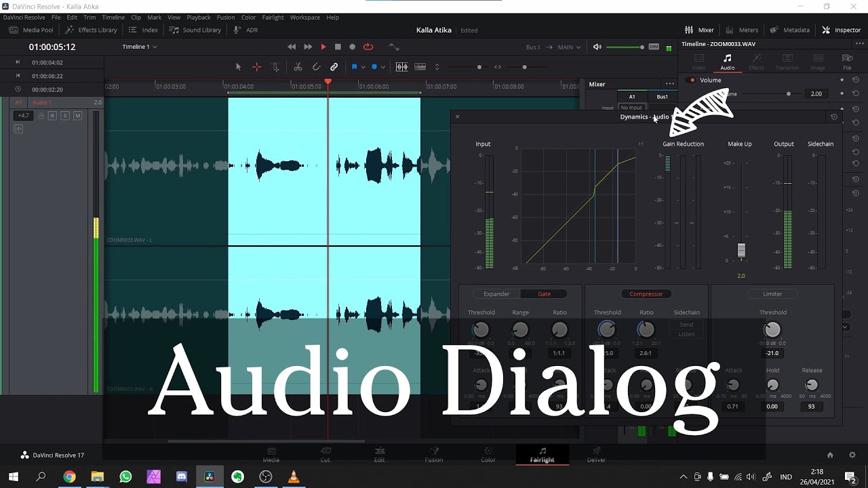Toggle snapping magnet icon
Image resolution: width=868 pixels, height=488 pixels.
pyautogui.click(x=316, y=67)
